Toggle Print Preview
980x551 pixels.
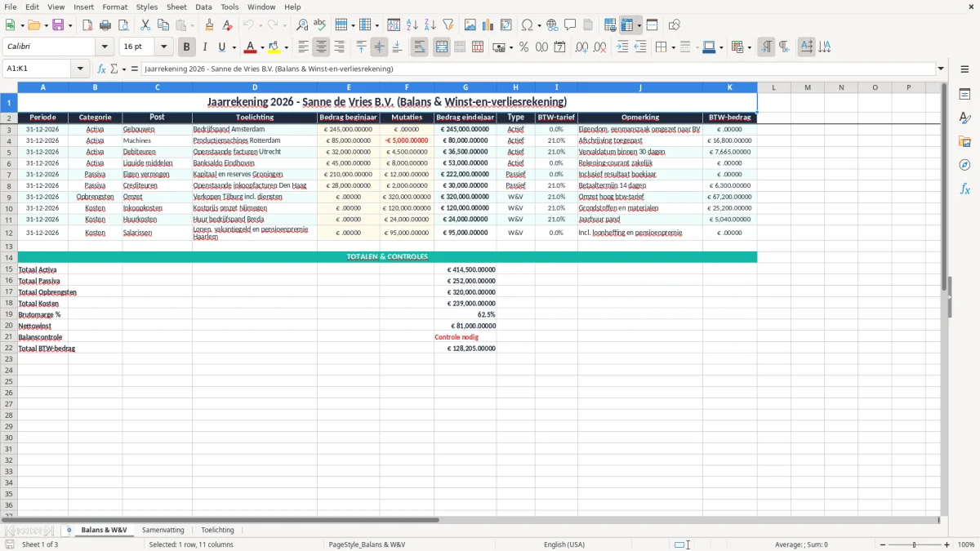(x=122, y=25)
